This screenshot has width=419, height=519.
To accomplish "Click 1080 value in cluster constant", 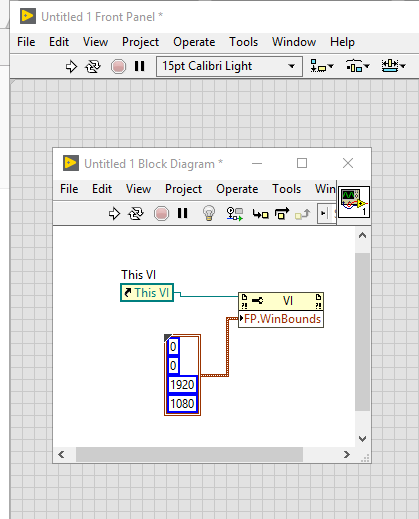I will [182, 404].
